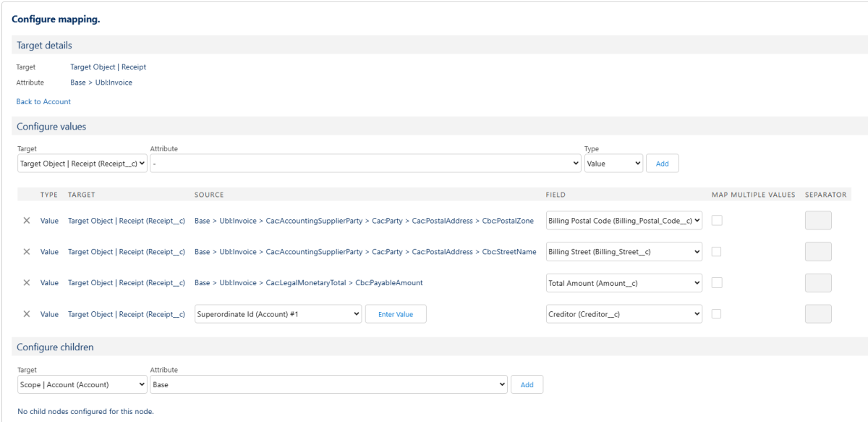Image resolution: width=868 pixels, height=422 pixels.
Task: Toggle Map Multiple Values for Creditor row
Action: (718, 314)
